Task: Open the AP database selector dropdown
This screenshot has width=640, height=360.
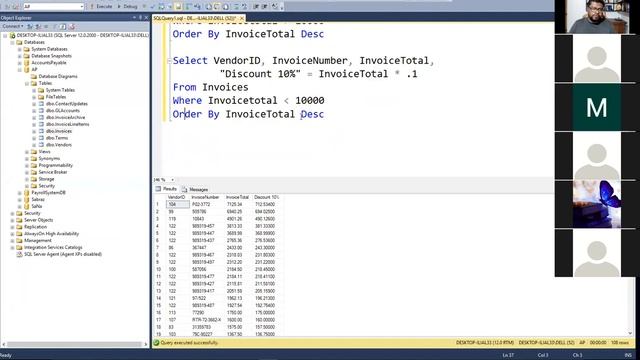Action: pos(82,7)
